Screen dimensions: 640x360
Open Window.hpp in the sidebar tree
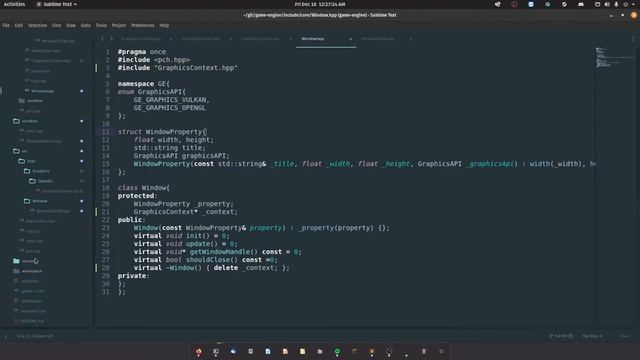pyautogui.click(x=42, y=91)
